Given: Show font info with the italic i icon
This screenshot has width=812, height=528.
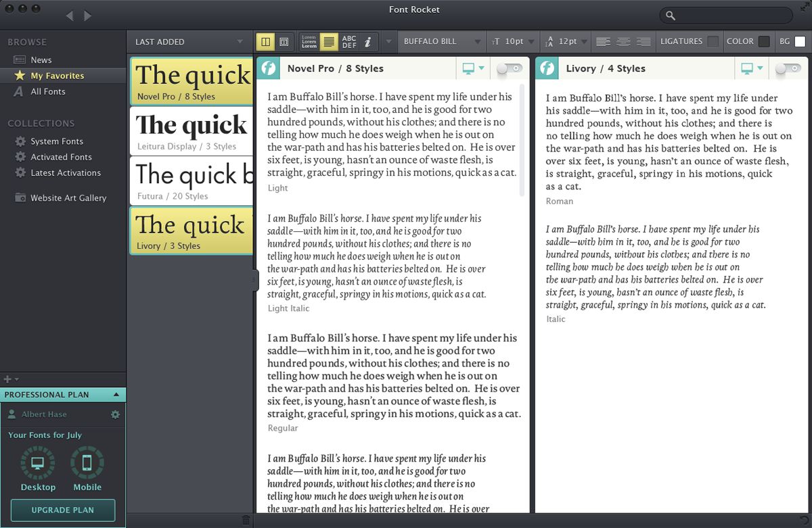Looking at the screenshot, I should [367, 42].
